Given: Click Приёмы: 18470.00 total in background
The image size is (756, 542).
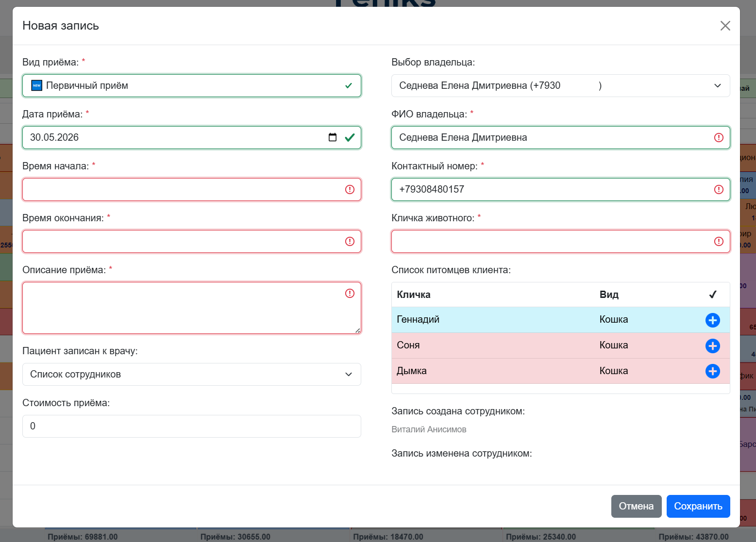Looking at the screenshot, I should (x=388, y=537).
